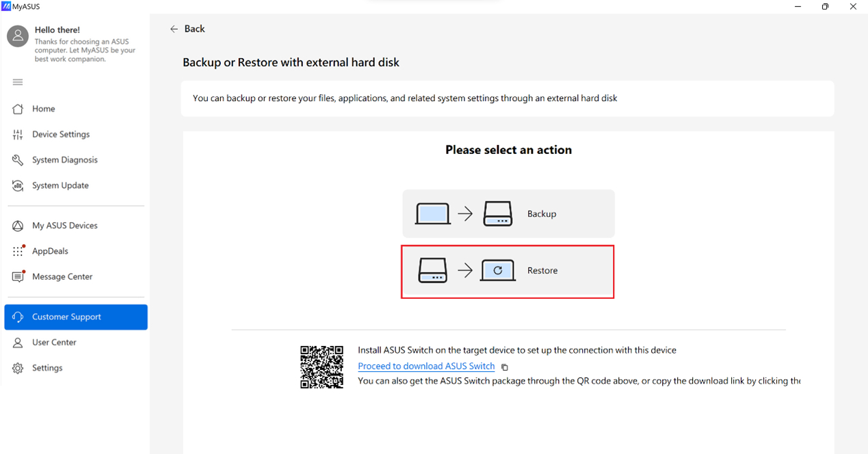Viewport: 868px width, 454px height.
Task: Open Device Settings sliders icon
Action: pos(18,135)
